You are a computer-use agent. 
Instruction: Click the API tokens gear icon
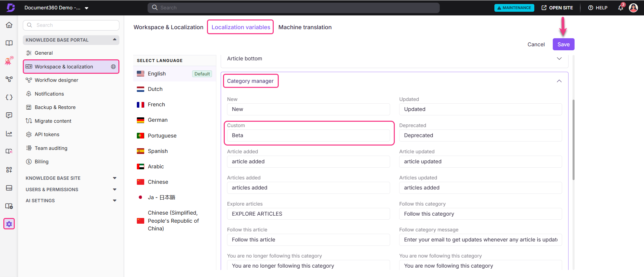(x=29, y=134)
